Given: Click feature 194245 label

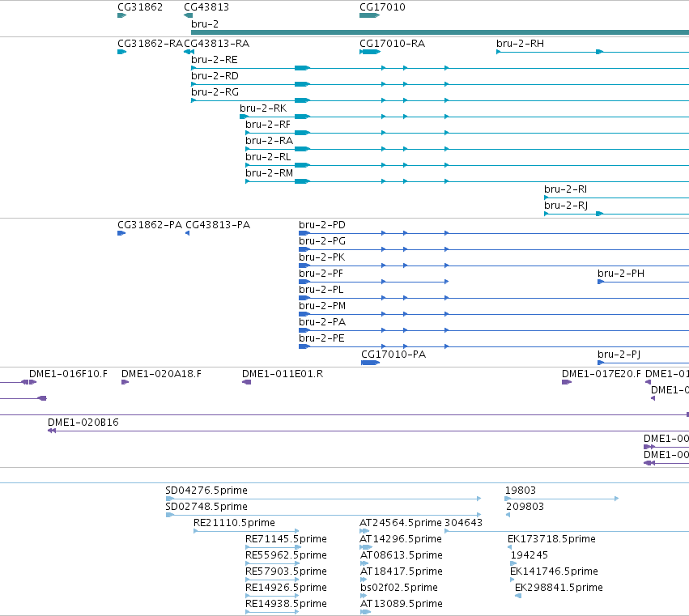Looking at the screenshot, I should 529,555.
